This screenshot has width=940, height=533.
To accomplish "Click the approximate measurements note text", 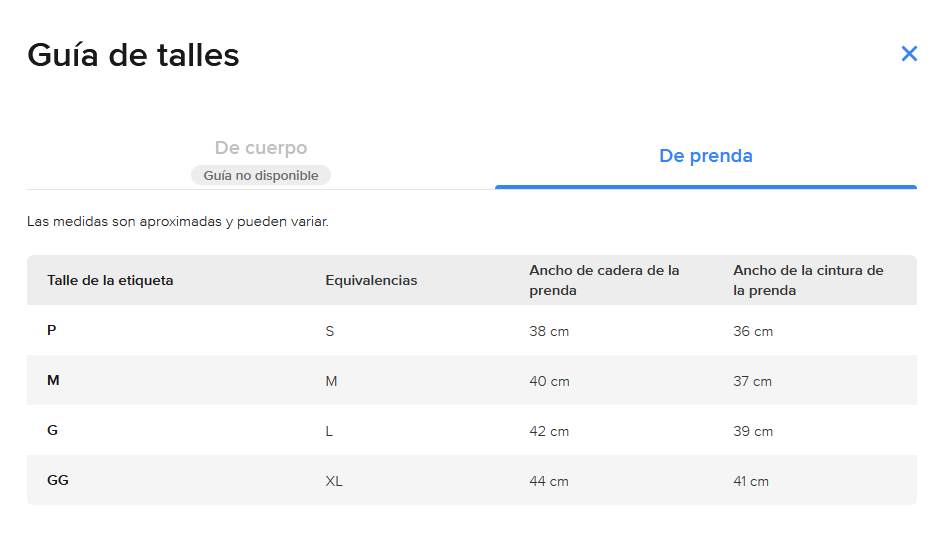I will [178, 221].
